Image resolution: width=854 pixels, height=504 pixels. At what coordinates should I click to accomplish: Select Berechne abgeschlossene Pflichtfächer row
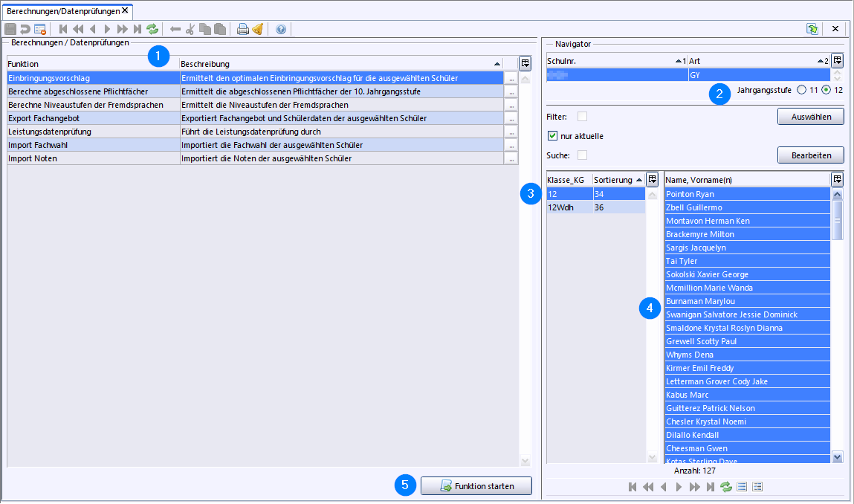[x=256, y=91]
